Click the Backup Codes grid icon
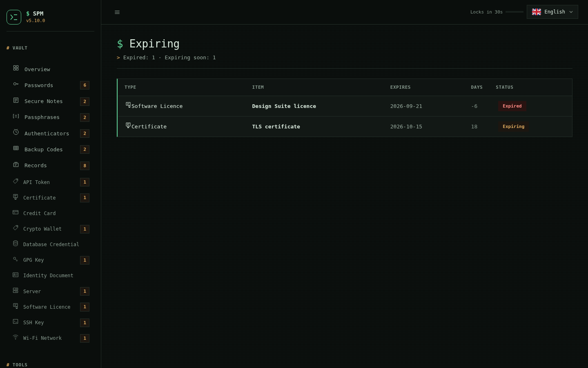The image size is (588, 368). pyautogui.click(x=16, y=148)
